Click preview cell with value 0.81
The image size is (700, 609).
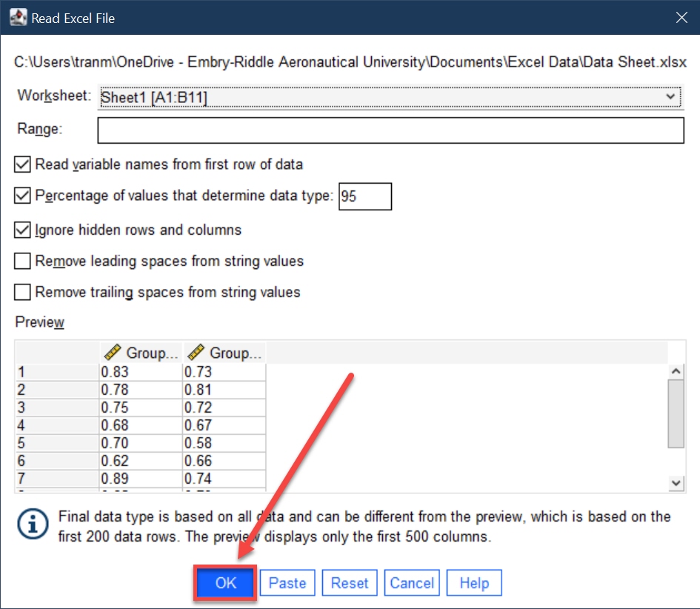tap(224, 390)
